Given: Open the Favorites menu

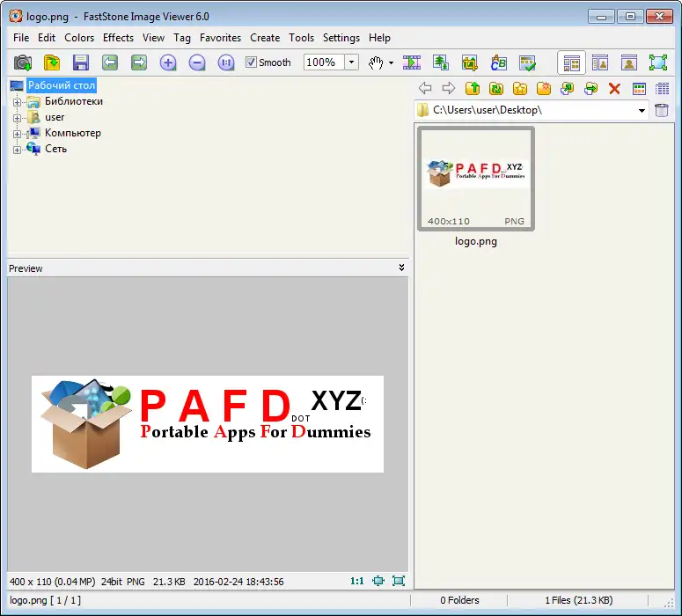Looking at the screenshot, I should (221, 38).
